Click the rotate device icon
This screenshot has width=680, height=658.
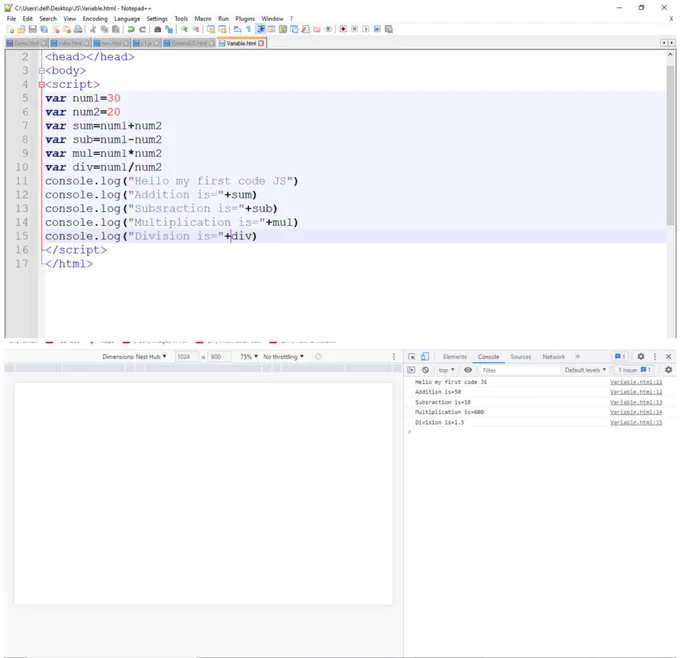pyautogui.click(x=318, y=357)
